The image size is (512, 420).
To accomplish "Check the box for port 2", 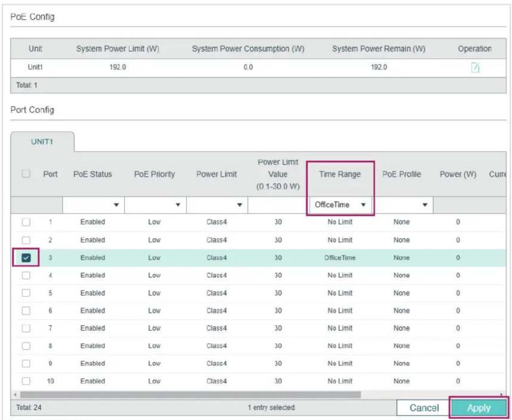I will [26, 240].
